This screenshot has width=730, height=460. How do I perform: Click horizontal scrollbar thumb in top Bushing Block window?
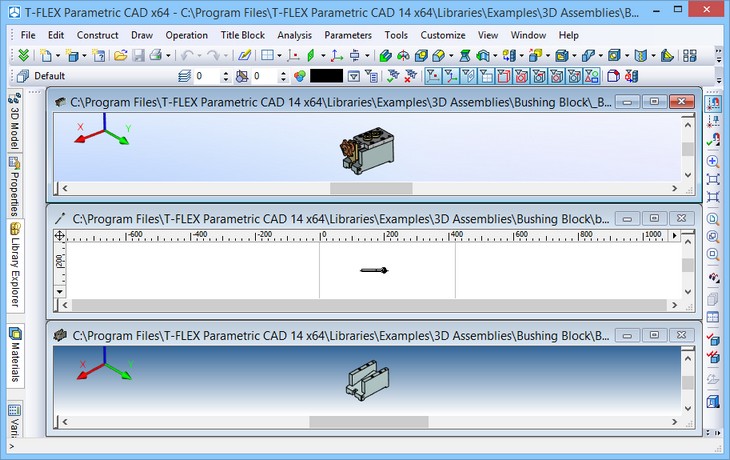click(371, 188)
